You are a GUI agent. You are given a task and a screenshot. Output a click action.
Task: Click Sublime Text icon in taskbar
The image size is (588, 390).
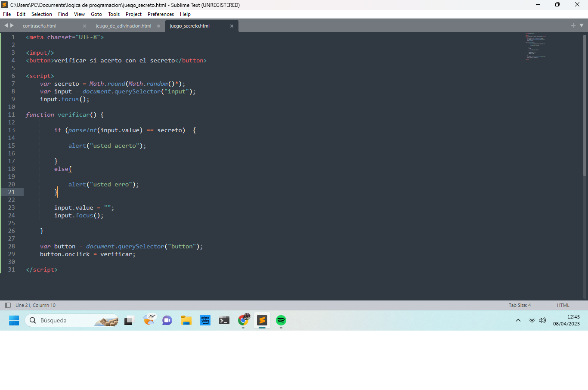tap(262, 320)
